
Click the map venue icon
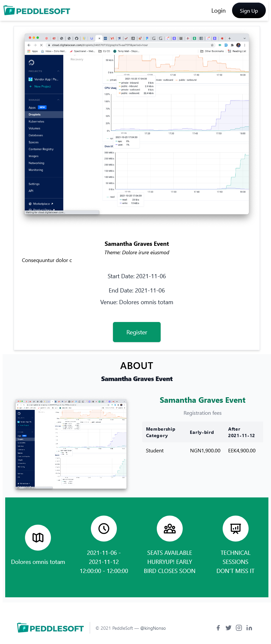coord(38,538)
